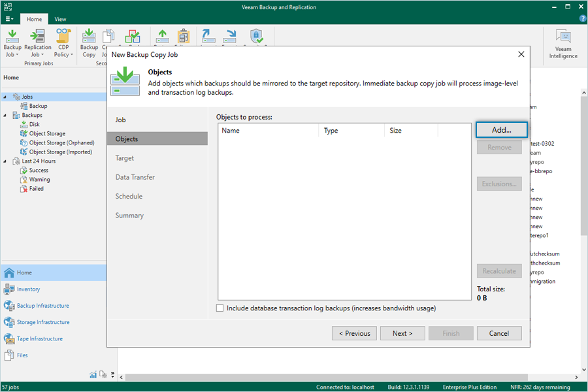588x392 pixels.
Task: Click the Analytics bar chart icon
Action: click(x=93, y=374)
